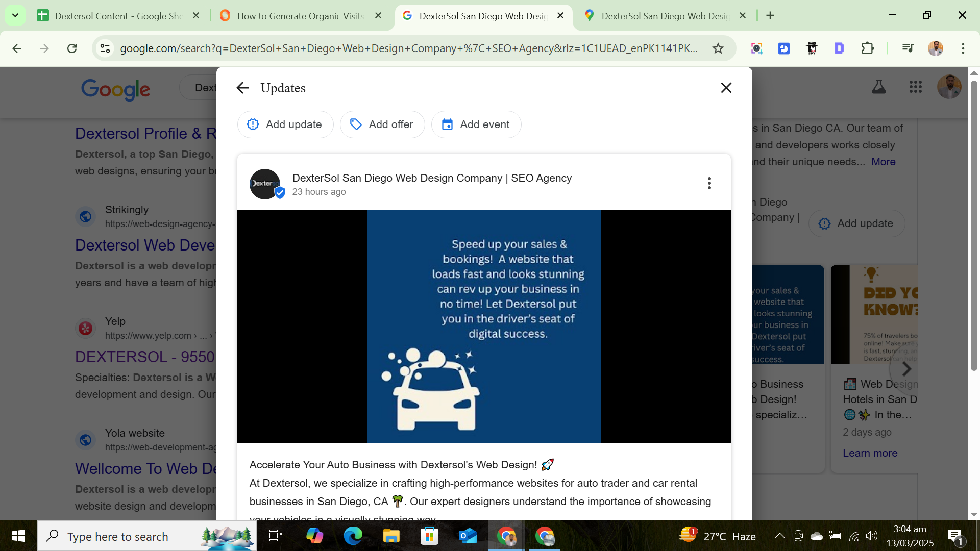Viewport: 980px width, 551px height.
Task: Launch Microsoft Edge from taskbar
Action: pos(353,536)
